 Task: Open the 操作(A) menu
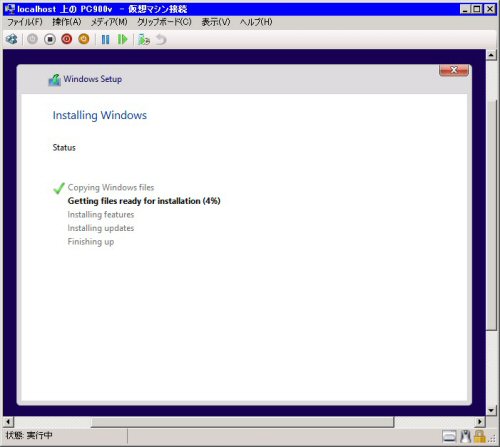click(67, 22)
